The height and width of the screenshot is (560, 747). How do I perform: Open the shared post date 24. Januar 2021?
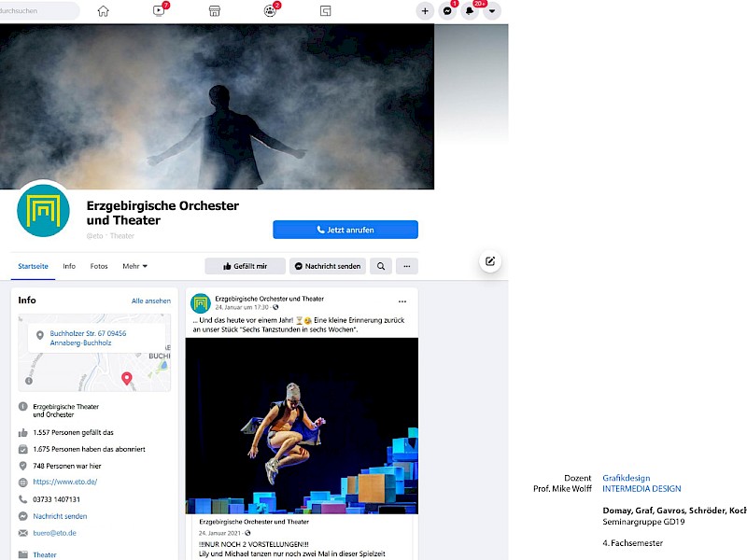[x=220, y=533]
